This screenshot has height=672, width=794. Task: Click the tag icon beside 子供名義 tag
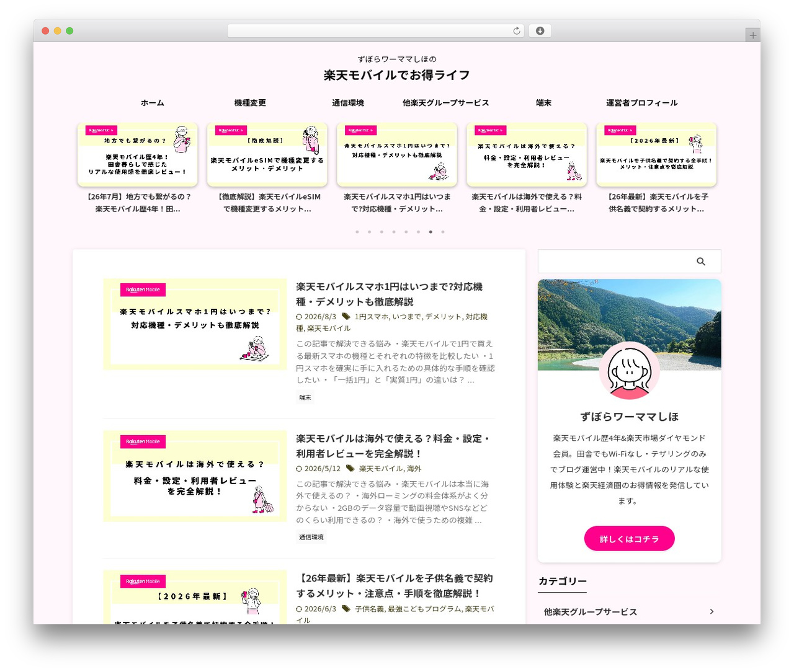[x=346, y=609]
